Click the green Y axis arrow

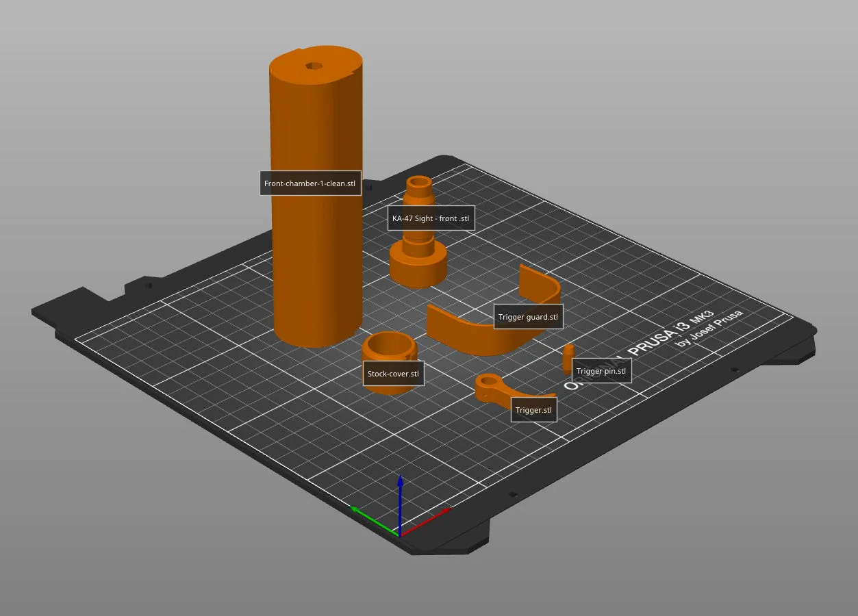click(373, 521)
